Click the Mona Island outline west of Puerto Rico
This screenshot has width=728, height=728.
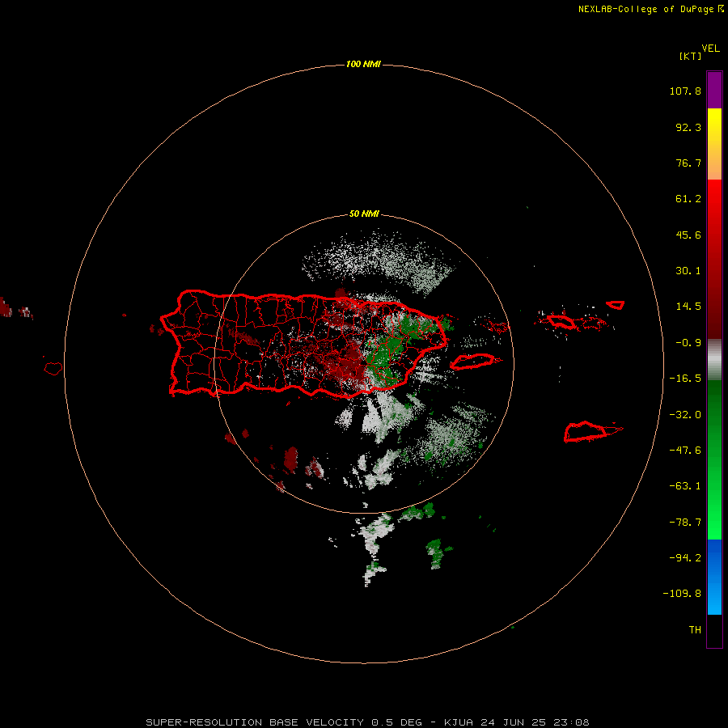[53, 369]
